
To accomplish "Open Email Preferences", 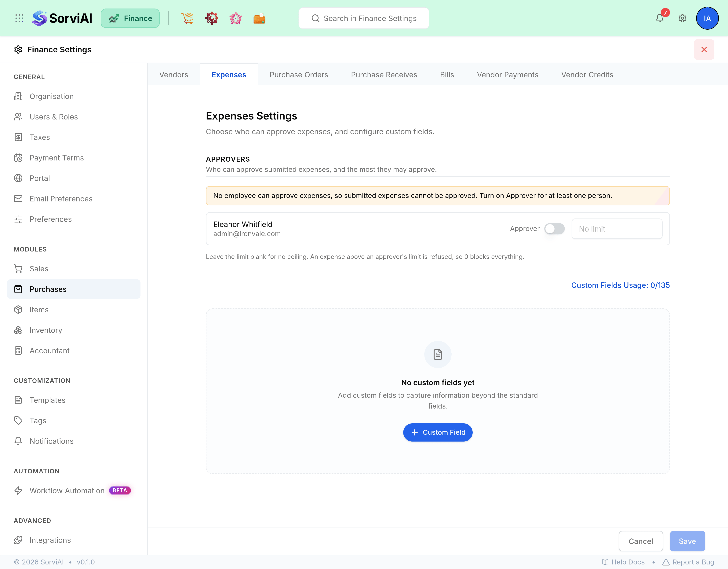I will tap(74, 199).
